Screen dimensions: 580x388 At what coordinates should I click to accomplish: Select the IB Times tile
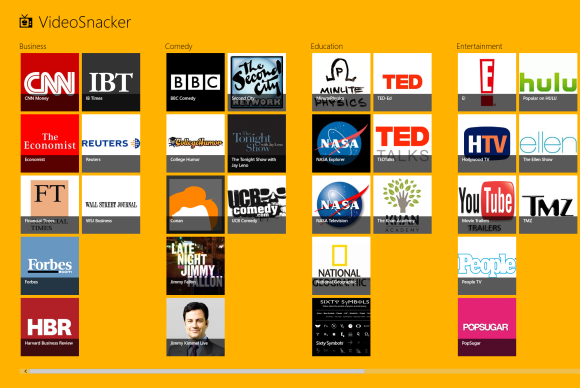(111, 82)
